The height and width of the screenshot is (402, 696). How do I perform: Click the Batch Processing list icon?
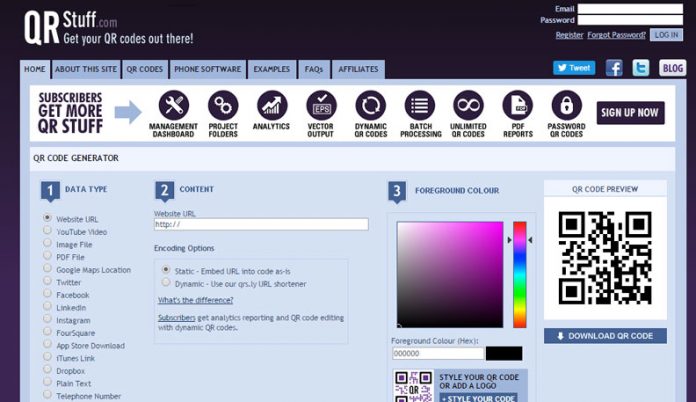[x=419, y=106]
